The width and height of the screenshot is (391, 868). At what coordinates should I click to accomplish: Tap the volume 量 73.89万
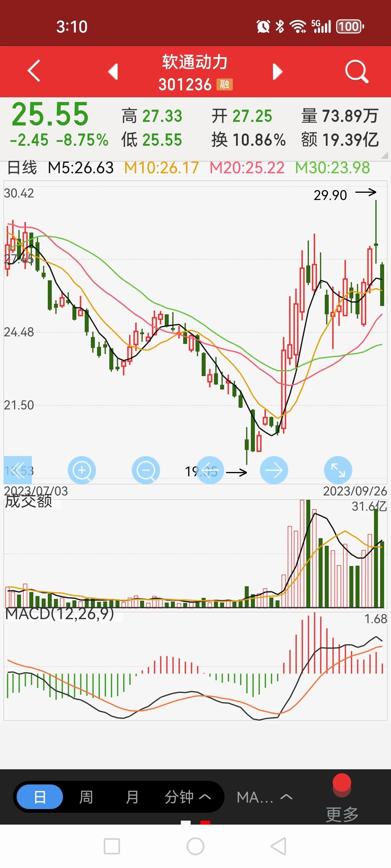click(340, 116)
